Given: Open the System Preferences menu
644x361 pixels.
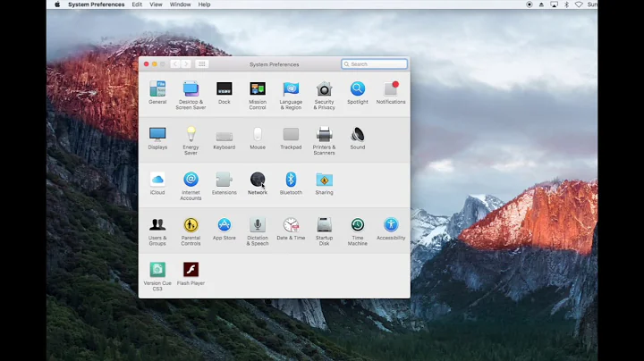Looking at the screenshot, I should [x=96, y=4].
